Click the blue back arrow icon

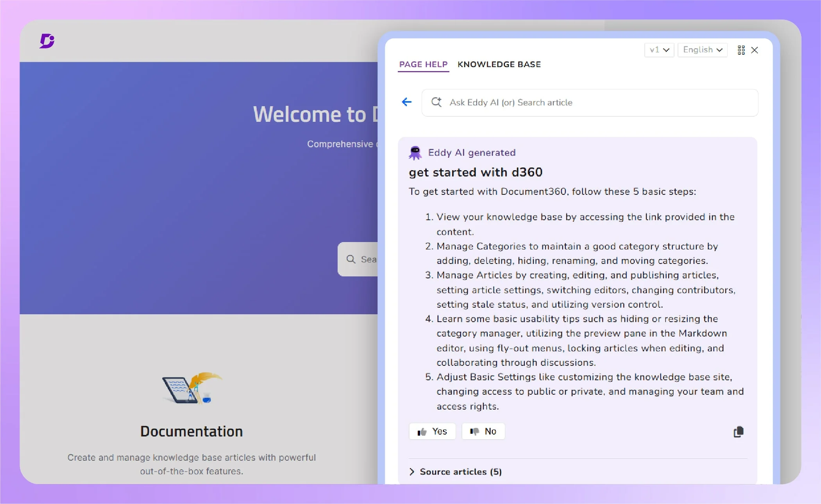point(407,102)
